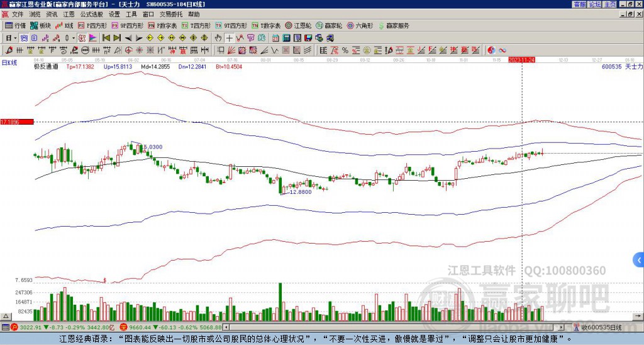644x345 pixels.
Task: Open the period 日 dropdown
Action: pos(11,38)
